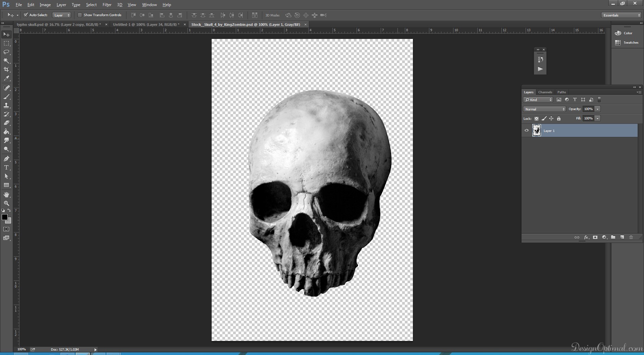Open the Kind filter dropdown

point(538,100)
